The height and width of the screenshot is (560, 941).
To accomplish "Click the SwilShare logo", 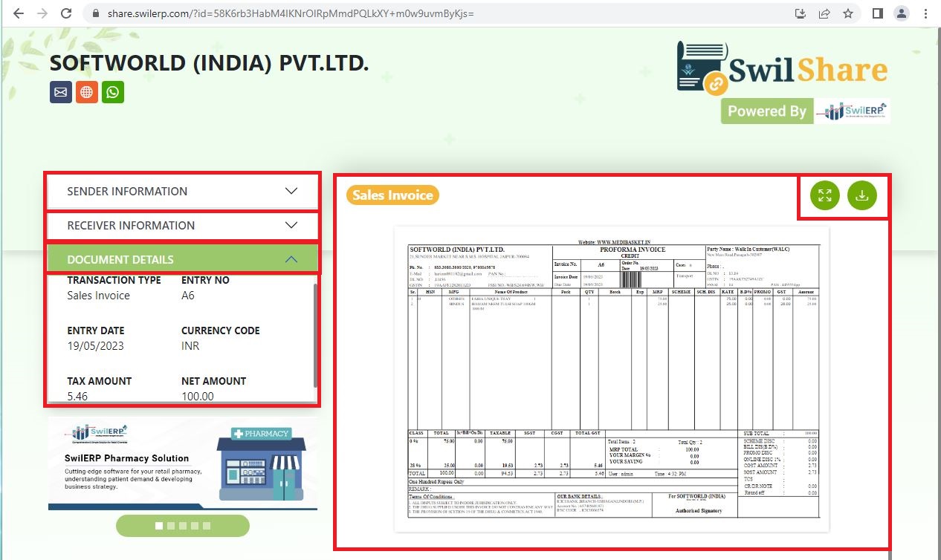I will point(783,68).
